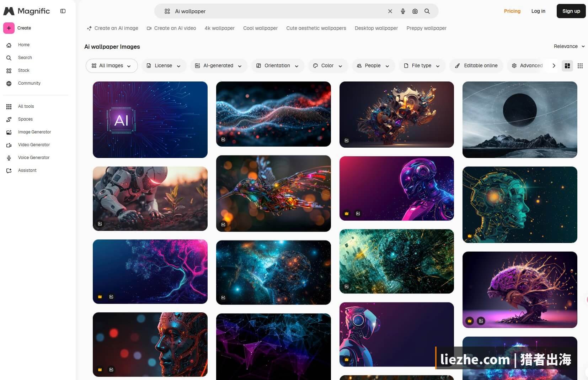Choose 'Cute aesthetic wallpapers' related search

point(316,28)
